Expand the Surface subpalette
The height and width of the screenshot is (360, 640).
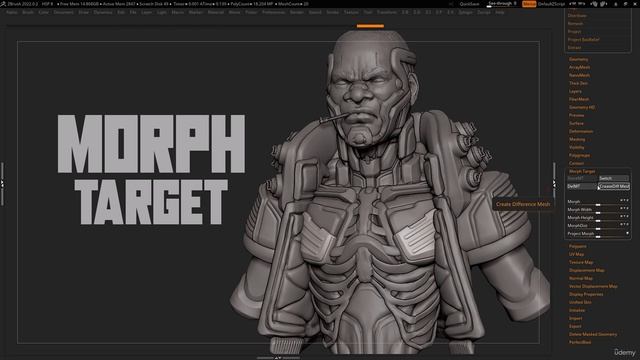(x=576, y=123)
